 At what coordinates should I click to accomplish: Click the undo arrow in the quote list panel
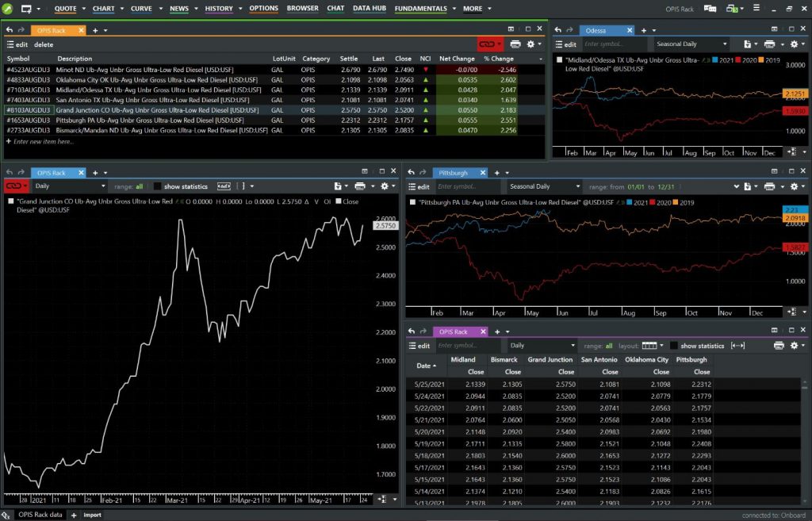10,30
